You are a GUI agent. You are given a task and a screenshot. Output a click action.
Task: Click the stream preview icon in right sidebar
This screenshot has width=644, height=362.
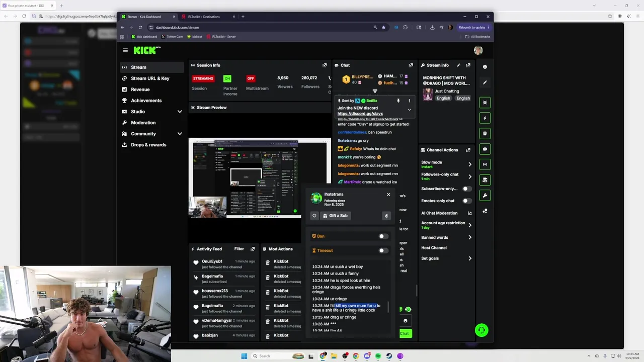(x=485, y=103)
